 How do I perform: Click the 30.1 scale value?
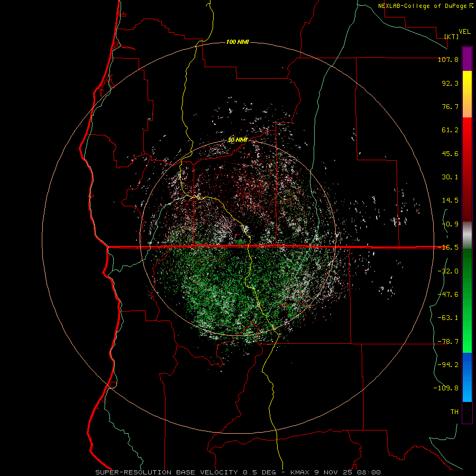(x=450, y=177)
